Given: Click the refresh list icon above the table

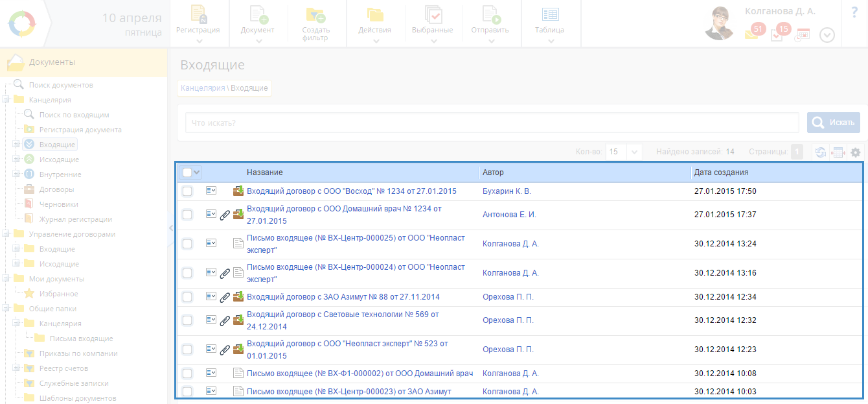Looking at the screenshot, I should pos(820,152).
